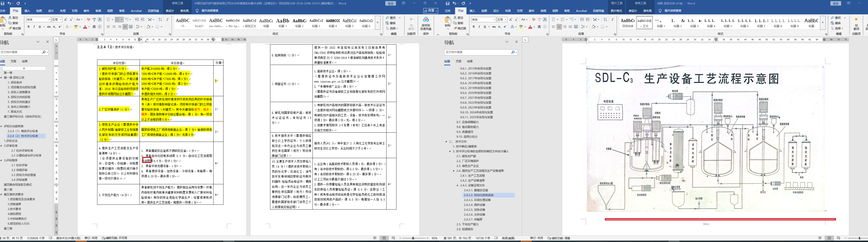Screen dimensions: 868x242
Task: Apply 标题 1 style in left Word window
Action: (282, 22)
